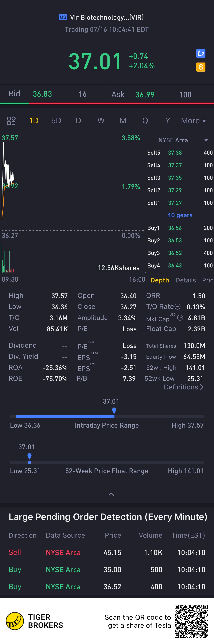The image size is (214, 644).
Task: Tap the Large Pending Order Detection heading
Action: click(x=108, y=517)
